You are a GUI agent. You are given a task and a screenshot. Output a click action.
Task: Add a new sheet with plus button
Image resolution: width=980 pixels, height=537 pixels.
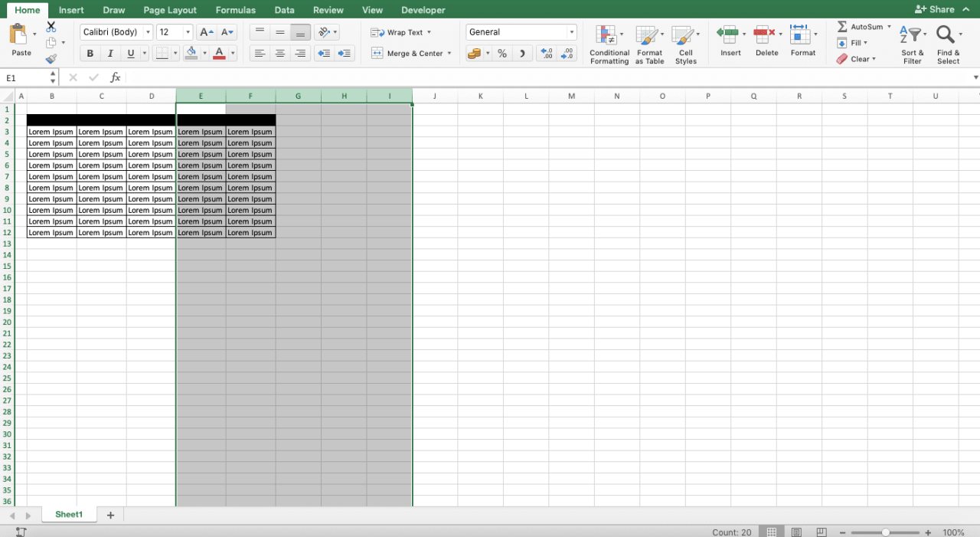pyautogui.click(x=110, y=516)
